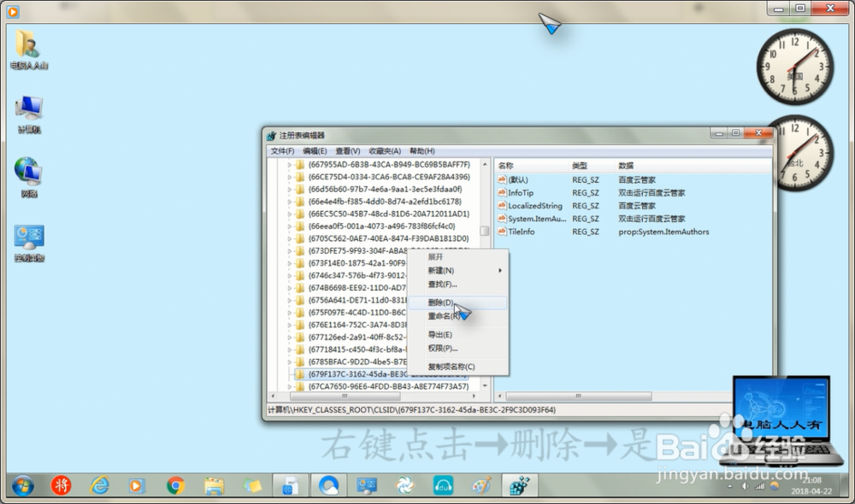
Task: Click the 数据 column header
Action: coord(693,165)
